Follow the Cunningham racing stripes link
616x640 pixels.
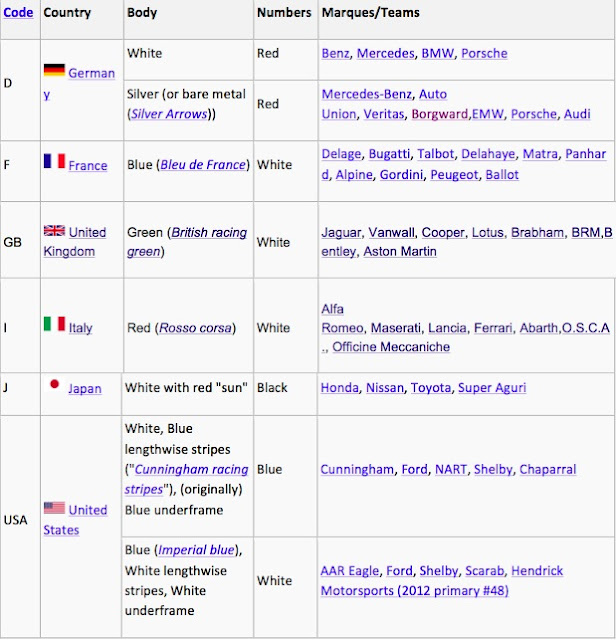pos(188,479)
